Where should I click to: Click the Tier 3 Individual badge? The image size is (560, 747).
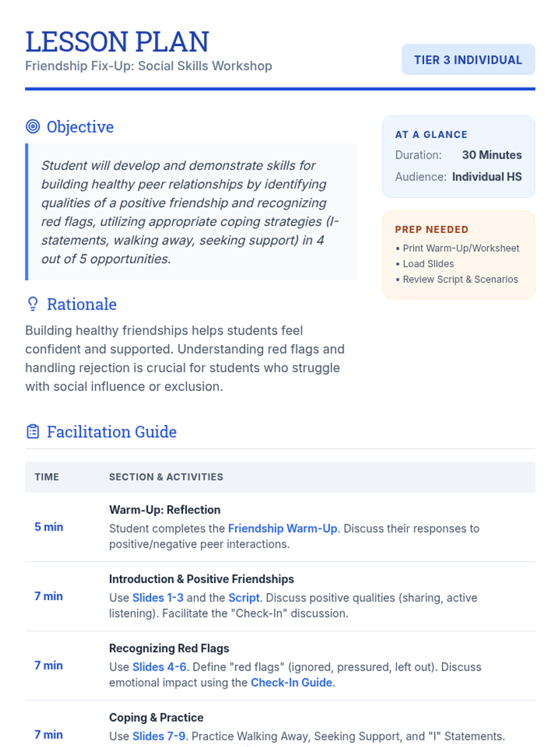(x=468, y=60)
